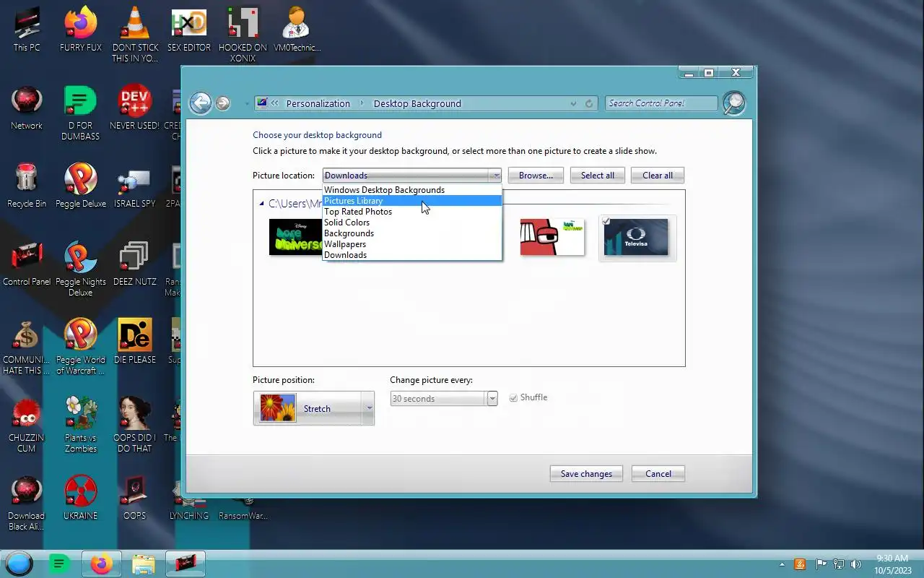Open the Change picture every dropdown
This screenshot has height=578, width=924.
[x=492, y=399]
